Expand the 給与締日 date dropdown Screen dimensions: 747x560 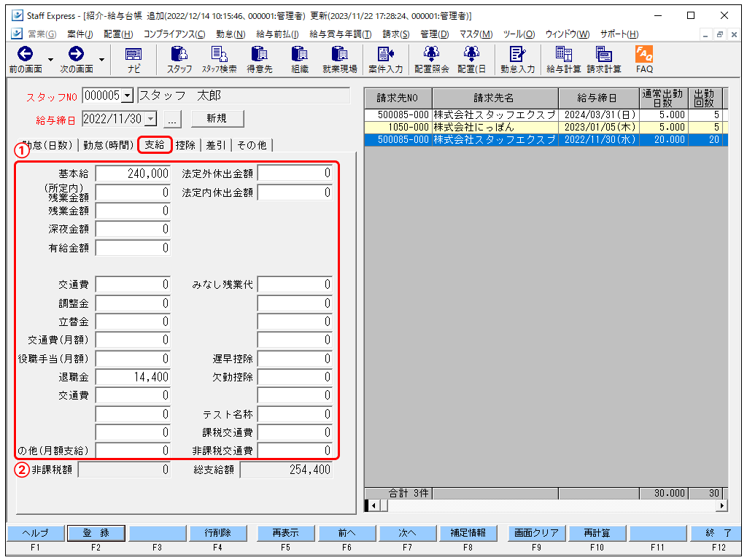[150, 119]
